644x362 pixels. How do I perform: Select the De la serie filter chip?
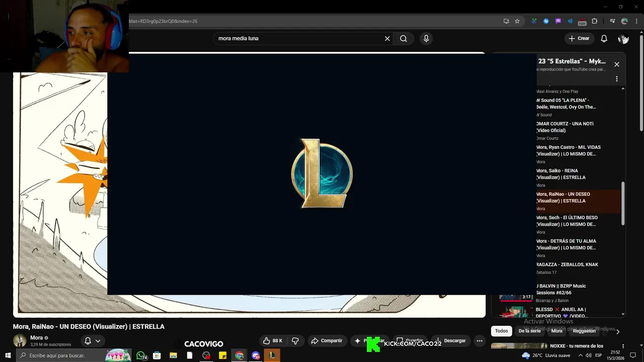tap(529, 331)
